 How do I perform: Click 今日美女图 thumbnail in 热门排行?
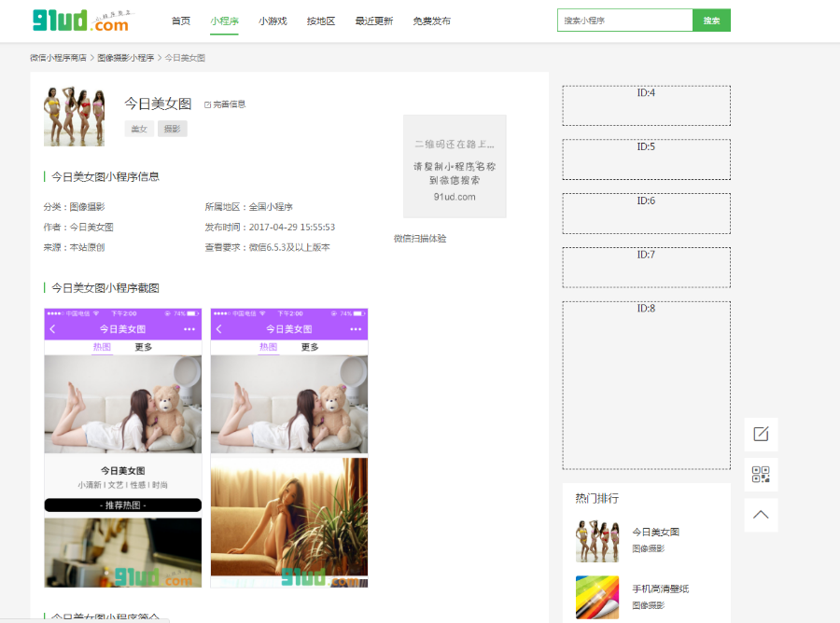coord(596,540)
